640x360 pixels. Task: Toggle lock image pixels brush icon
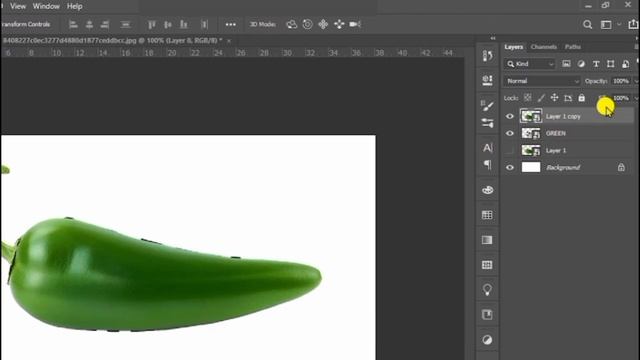pyautogui.click(x=541, y=98)
